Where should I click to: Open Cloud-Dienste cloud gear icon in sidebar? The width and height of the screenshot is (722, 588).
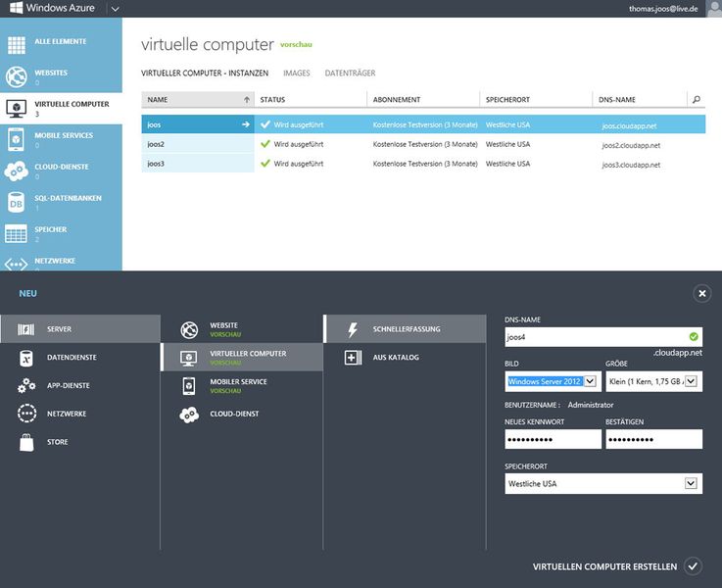click(17, 171)
